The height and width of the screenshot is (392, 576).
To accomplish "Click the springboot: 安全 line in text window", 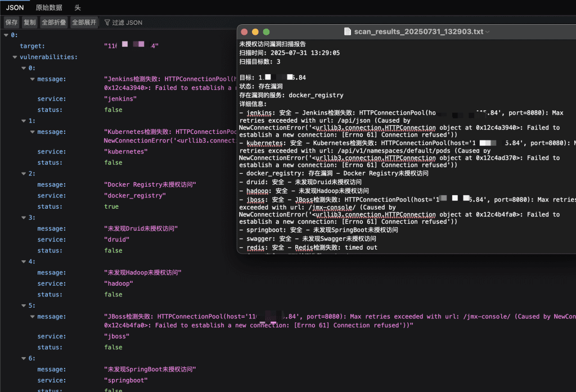I will (318, 230).
